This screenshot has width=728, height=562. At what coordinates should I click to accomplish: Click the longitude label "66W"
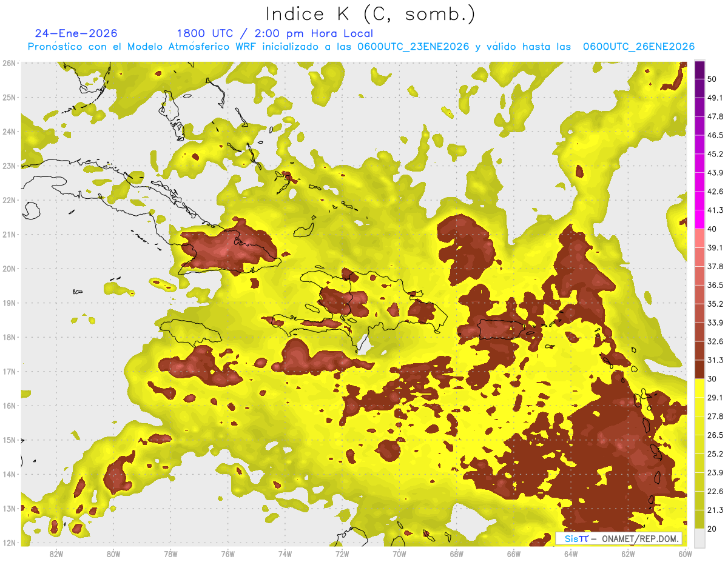(514, 554)
